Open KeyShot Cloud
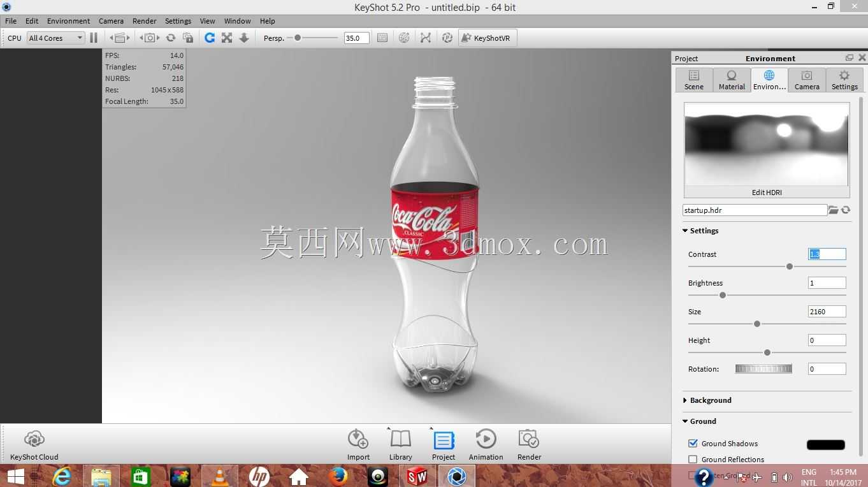The width and height of the screenshot is (868, 487). [34, 445]
